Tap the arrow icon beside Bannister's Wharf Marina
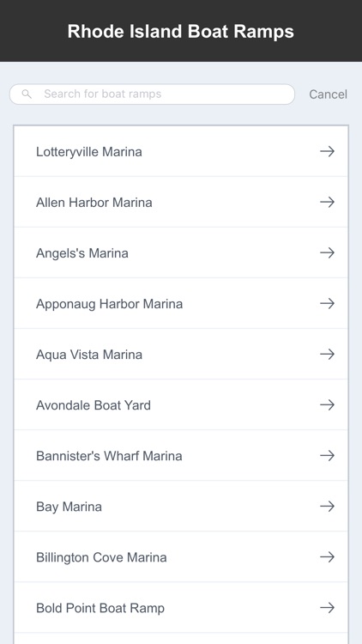 tap(327, 455)
